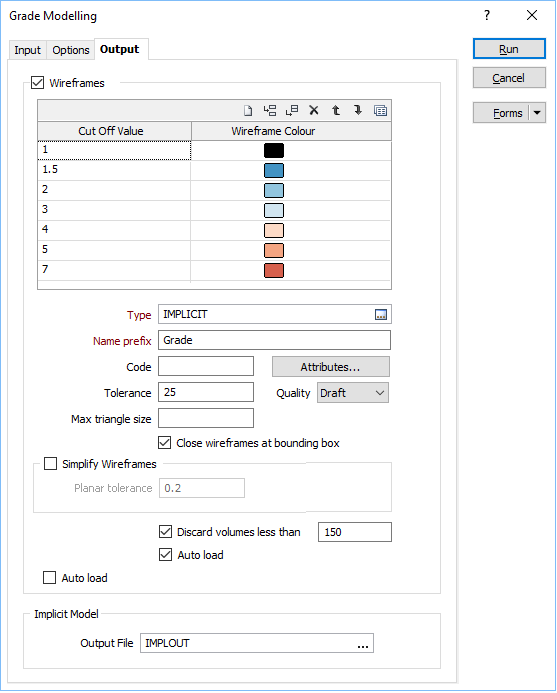Click the discard volume field showing 150
The image size is (557, 693).
pyautogui.click(x=355, y=532)
